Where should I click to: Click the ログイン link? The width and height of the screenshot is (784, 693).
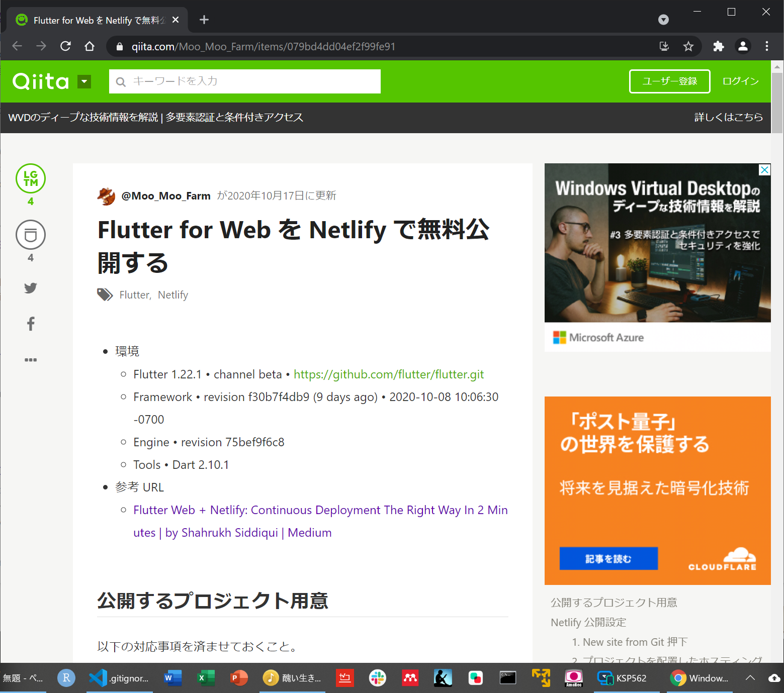[x=740, y=81]
